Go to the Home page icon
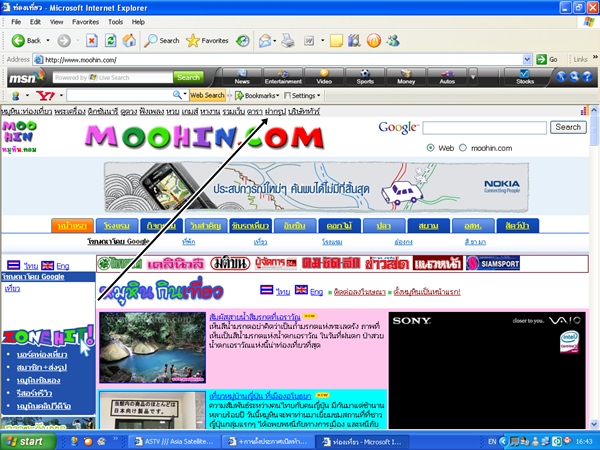This screenshot has width=600, height=450. (x=130, y=40)
